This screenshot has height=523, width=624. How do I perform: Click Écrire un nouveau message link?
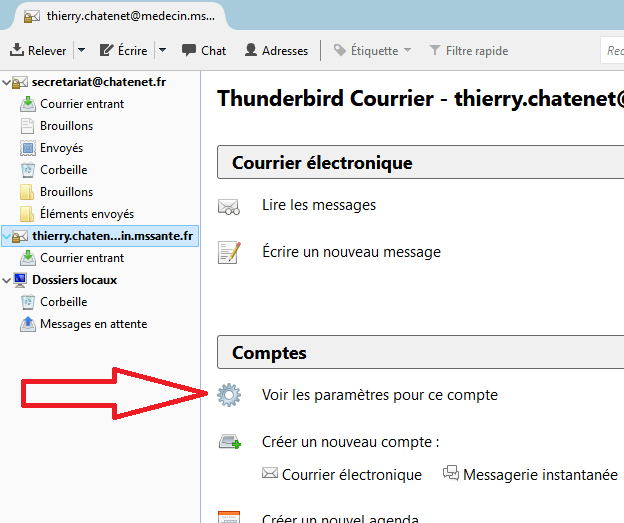point(351,252)
